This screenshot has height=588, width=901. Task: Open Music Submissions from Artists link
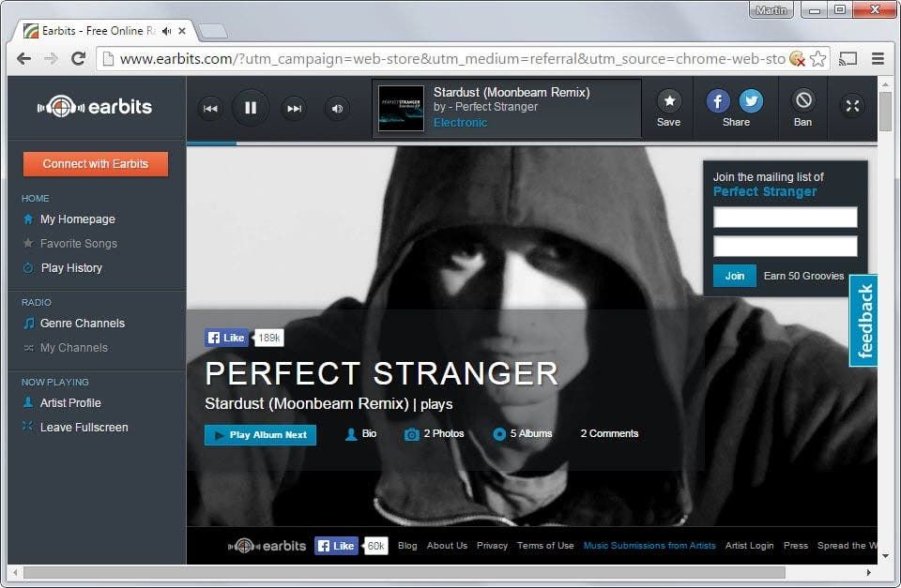pyautogui.click(x=649, y=546)
